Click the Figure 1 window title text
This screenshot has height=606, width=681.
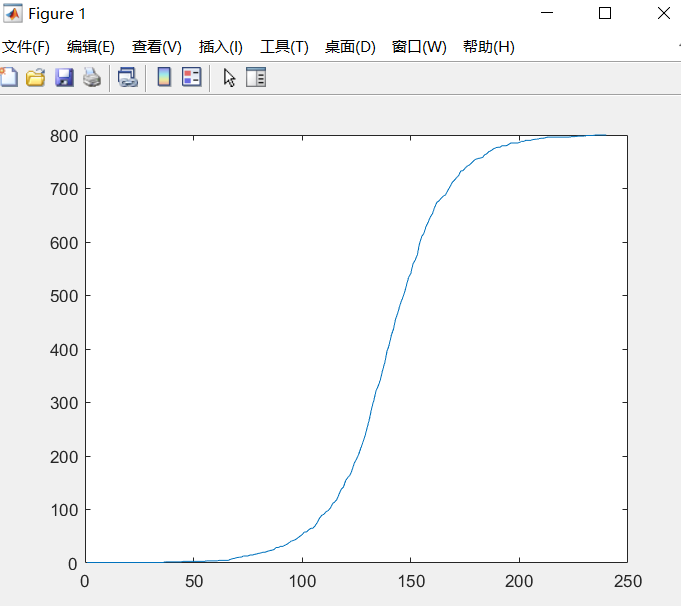tap(57, 14)
